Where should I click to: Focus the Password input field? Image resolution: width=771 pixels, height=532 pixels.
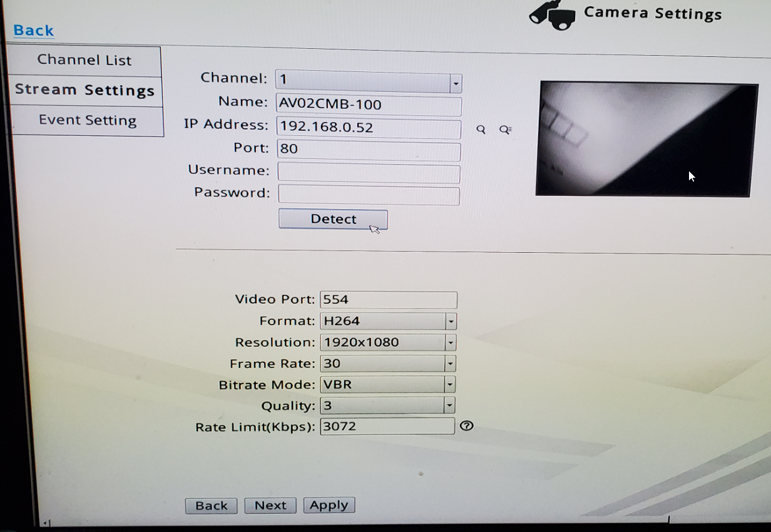[369, 195]
